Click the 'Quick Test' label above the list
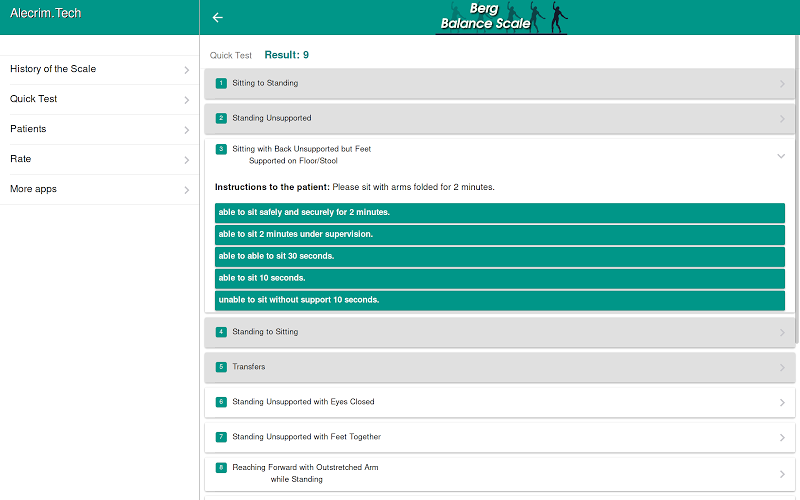800x500 pixels. (x=231, y=56)
